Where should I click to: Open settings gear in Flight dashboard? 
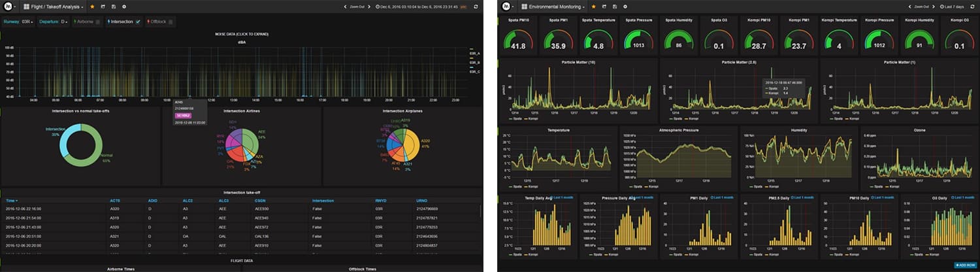(124, 7)
